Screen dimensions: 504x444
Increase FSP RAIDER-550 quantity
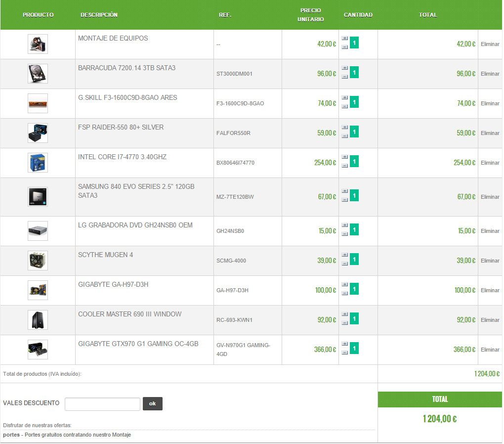(344, 127)
